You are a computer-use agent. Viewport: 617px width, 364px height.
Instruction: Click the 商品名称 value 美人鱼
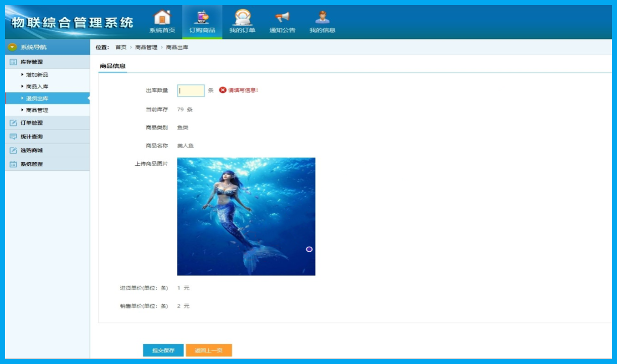pyautogui.click(x=185, y=146)
